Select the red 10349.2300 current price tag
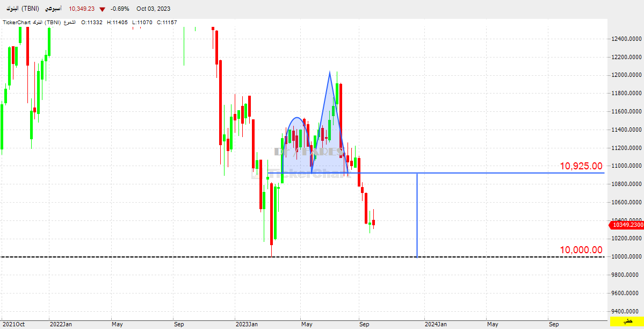The height and width of the screenshot is (329, 644). tap(626, 225)
